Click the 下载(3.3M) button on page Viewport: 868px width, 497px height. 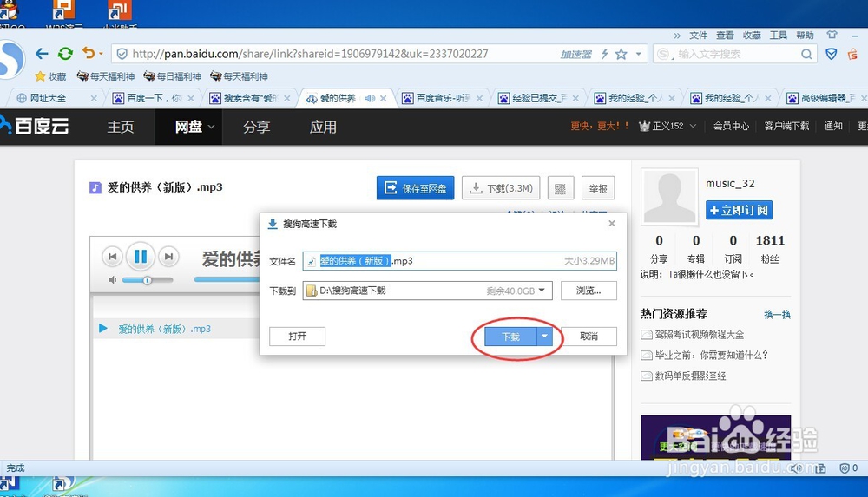pos(501,188)
